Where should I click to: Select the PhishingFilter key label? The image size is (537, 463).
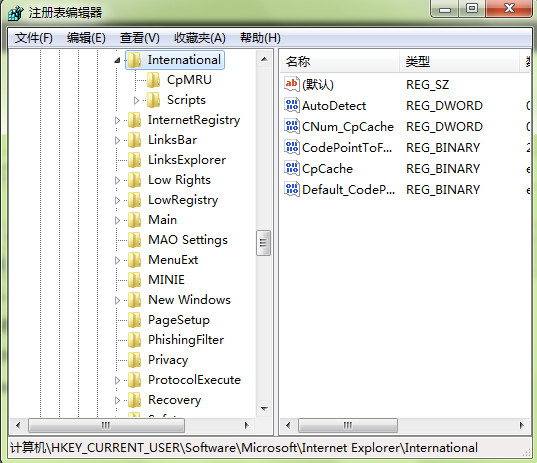[x=186, y=340]
